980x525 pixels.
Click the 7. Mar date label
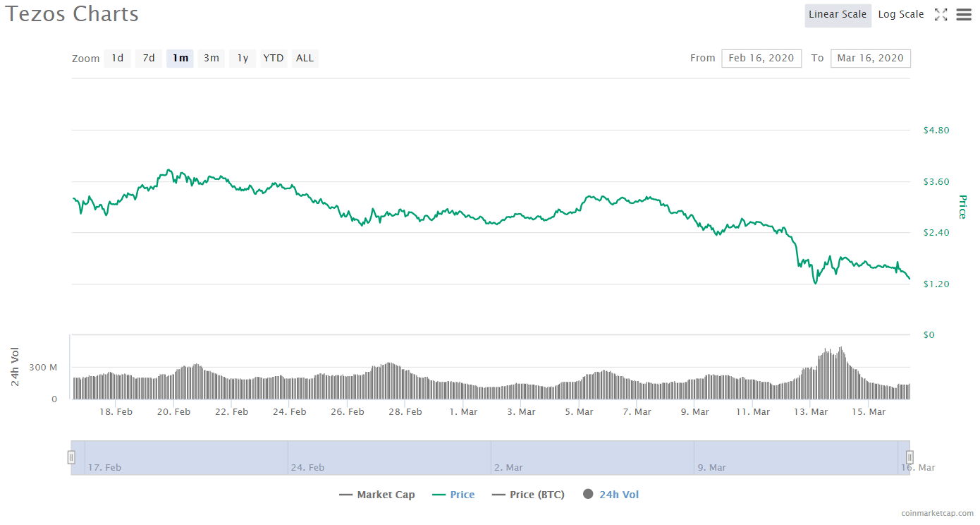637,412
